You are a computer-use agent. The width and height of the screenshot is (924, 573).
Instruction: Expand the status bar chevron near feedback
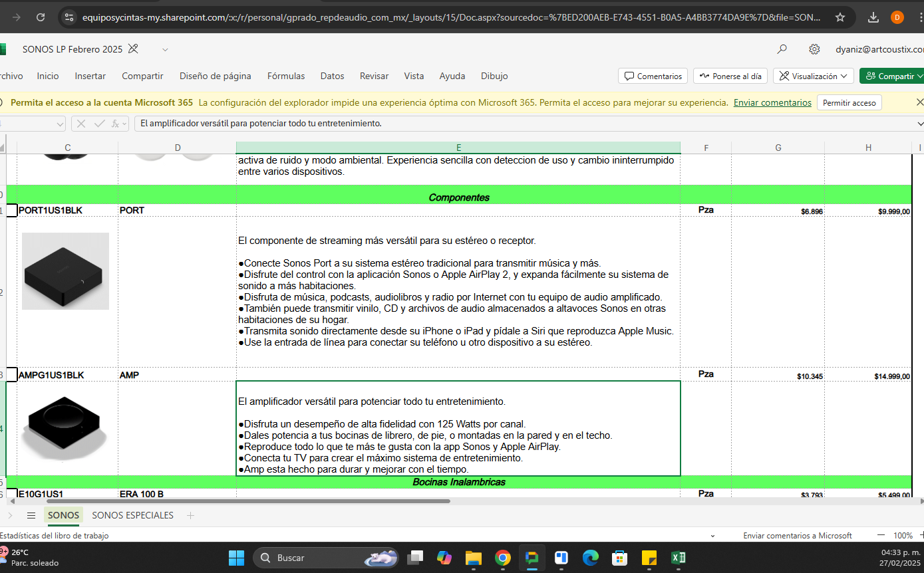point(712,535)
